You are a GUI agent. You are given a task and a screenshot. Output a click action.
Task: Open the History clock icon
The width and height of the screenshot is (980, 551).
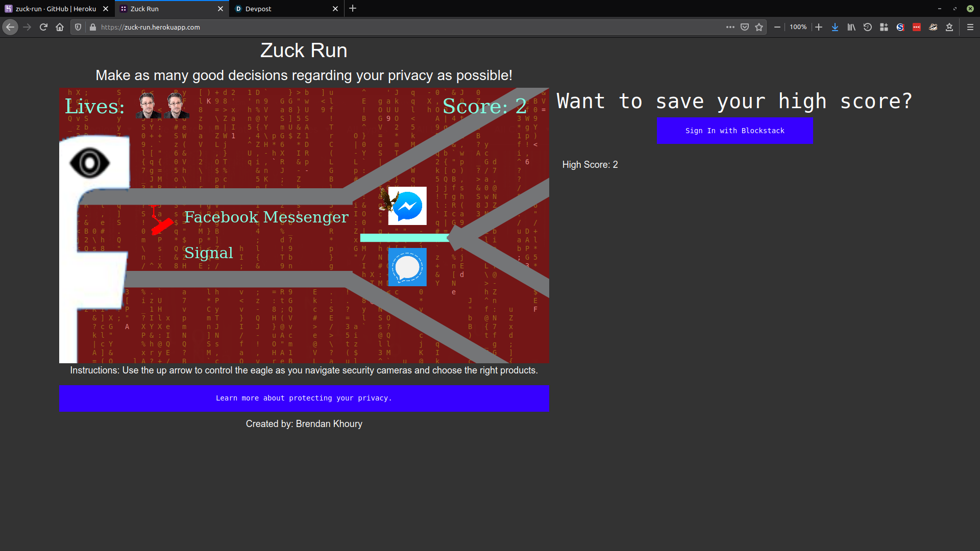(868, 27)
